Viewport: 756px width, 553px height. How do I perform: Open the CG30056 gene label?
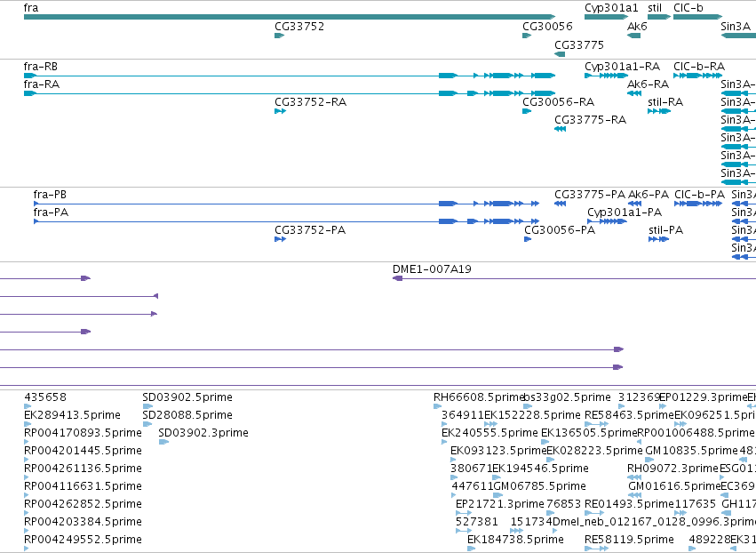(x=547, y=27)
